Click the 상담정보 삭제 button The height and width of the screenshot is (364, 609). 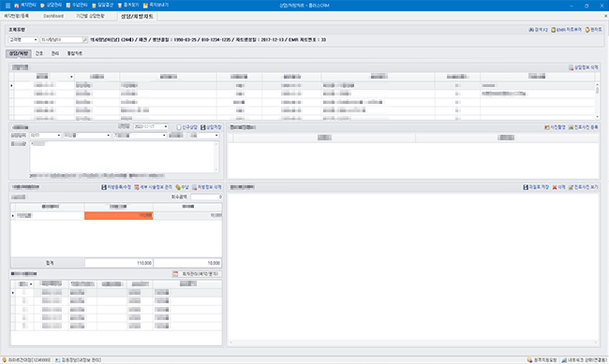pos(584,67)
